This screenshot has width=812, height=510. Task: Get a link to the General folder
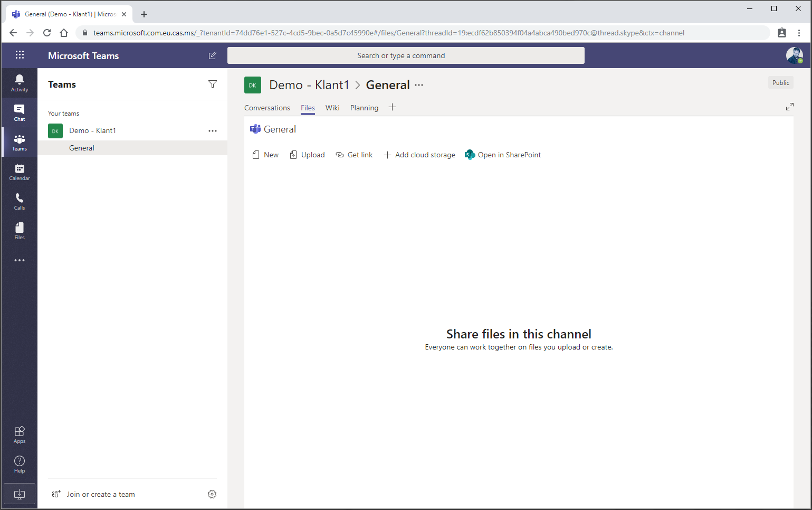[354, 155]
